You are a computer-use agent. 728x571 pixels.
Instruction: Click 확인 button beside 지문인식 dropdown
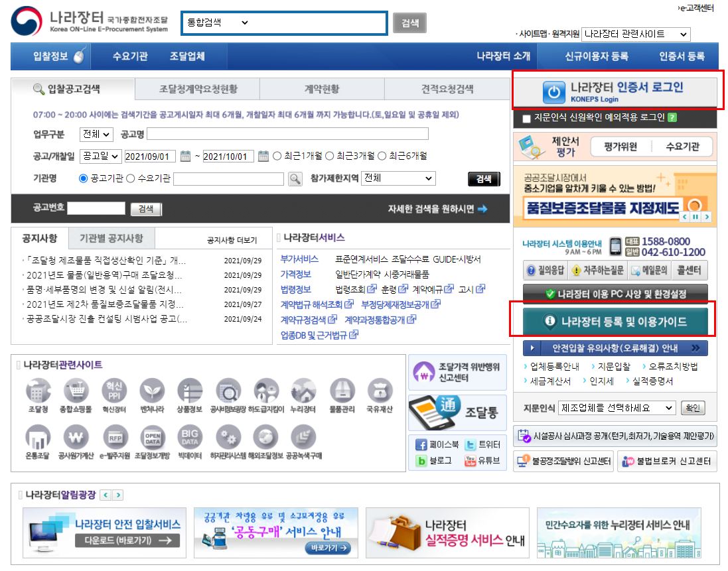[693, 408]
